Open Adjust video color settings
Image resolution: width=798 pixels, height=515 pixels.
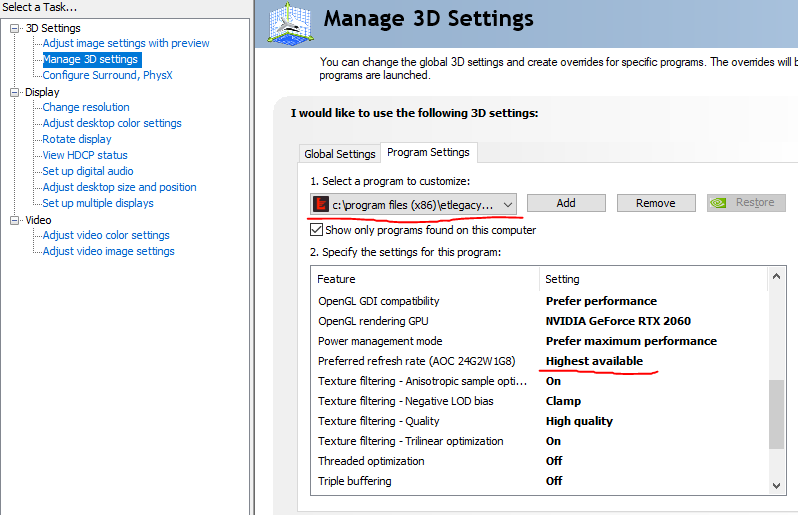pos(106,235)
